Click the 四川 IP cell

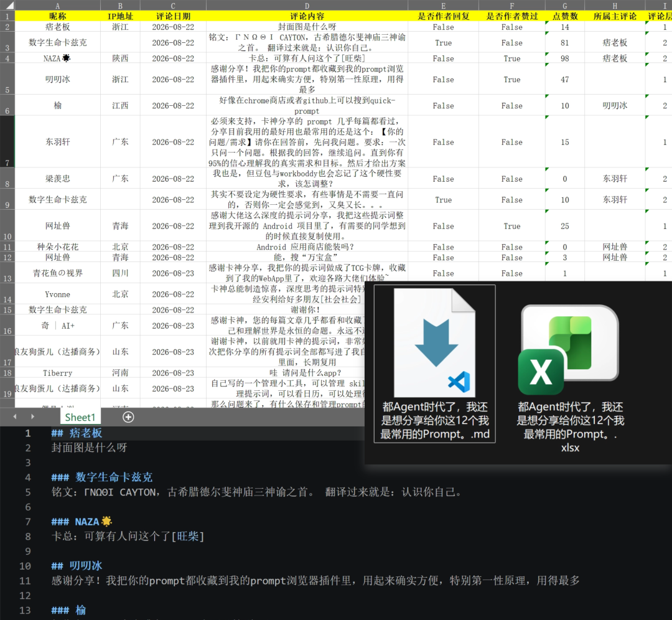pos(120,273)
